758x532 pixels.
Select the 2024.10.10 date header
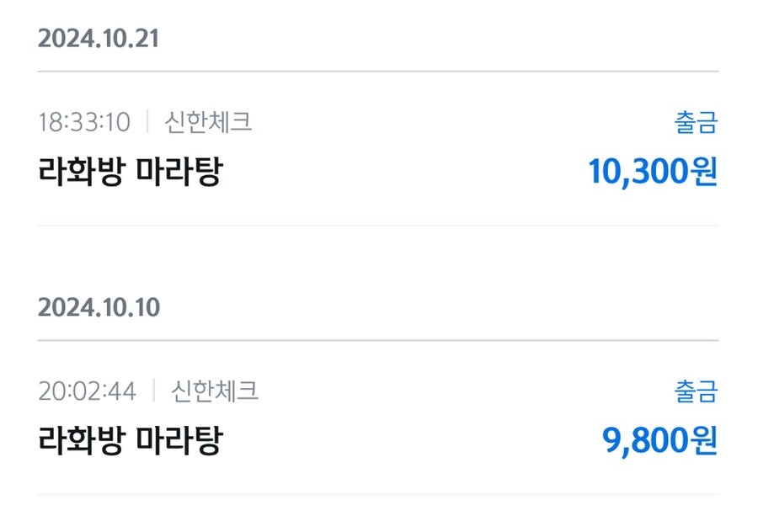(x=99, y=307)
